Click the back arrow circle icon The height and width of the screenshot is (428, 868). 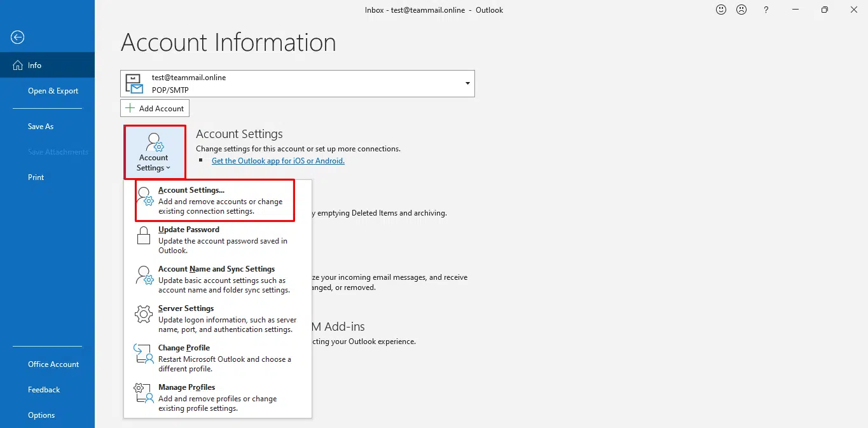17,38
